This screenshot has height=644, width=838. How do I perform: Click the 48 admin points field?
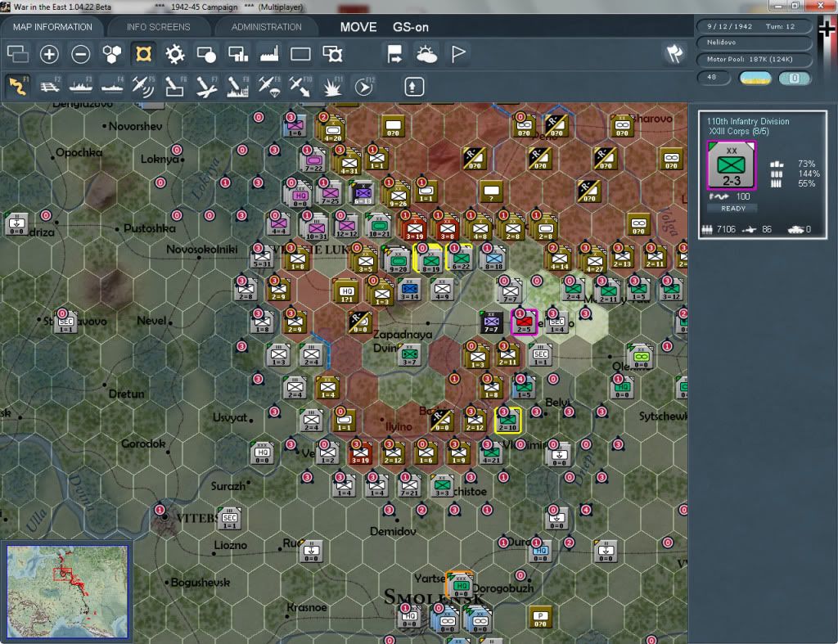click(x=714, y=78)
